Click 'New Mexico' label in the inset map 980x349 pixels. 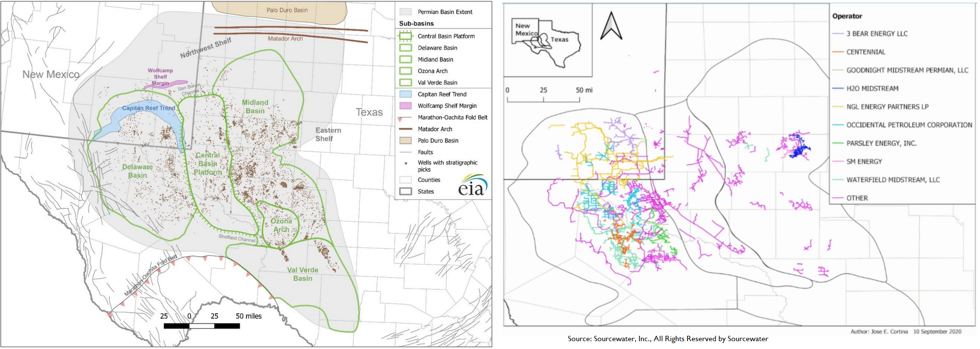(x=526, y=29)
